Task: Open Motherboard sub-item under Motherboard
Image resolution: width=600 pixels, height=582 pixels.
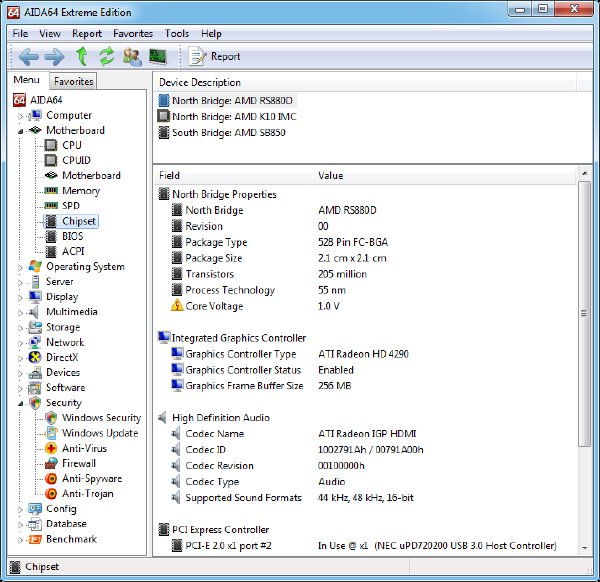Action: (83, 176)
